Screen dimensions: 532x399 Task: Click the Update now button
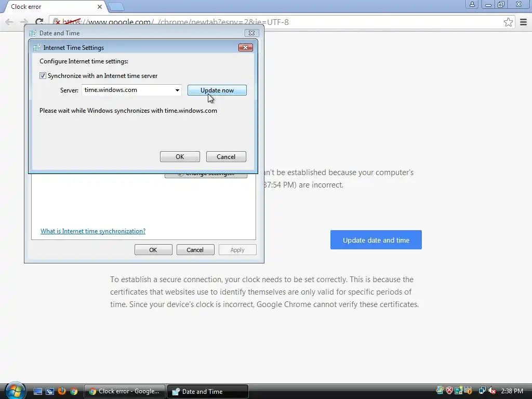[217, 90]
